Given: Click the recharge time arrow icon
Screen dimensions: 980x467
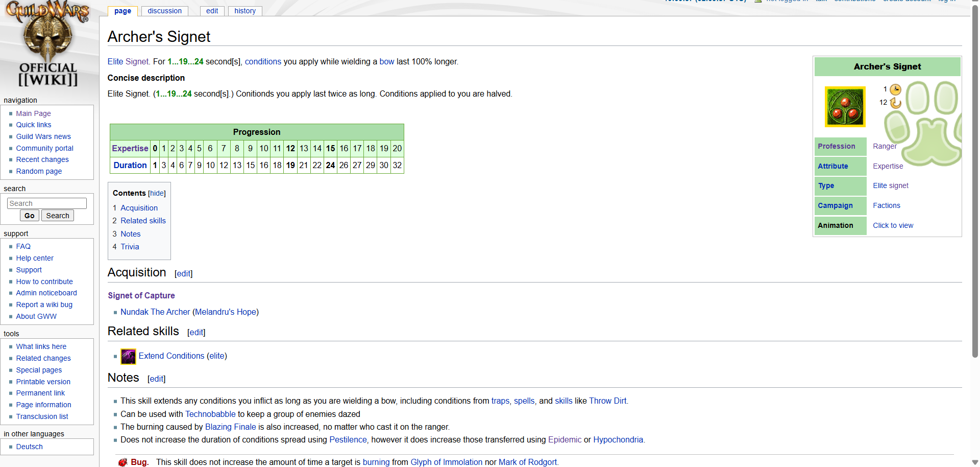Looking at the screenshot, I should click(895, 103).
